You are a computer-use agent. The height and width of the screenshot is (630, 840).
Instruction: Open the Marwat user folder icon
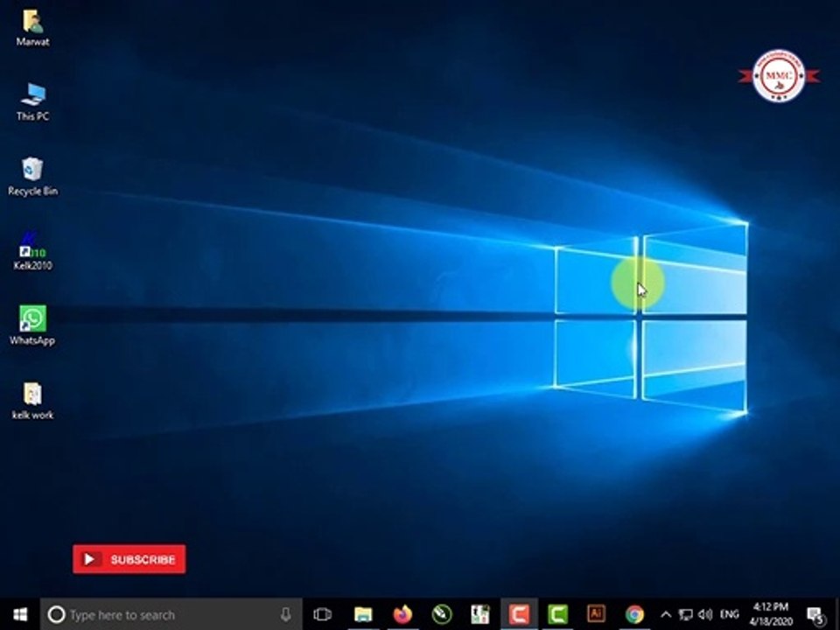(x=32, y=28)
